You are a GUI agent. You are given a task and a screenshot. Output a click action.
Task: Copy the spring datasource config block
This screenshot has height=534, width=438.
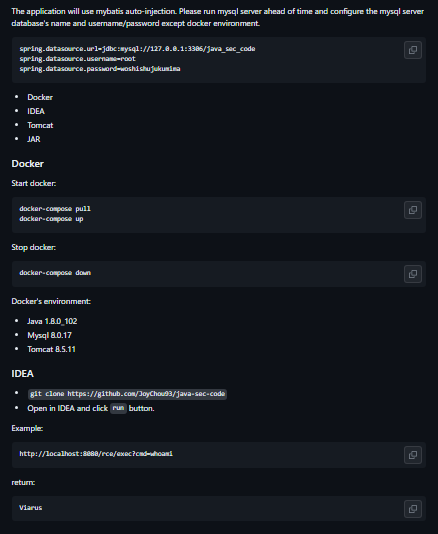[x=413, y=50]
